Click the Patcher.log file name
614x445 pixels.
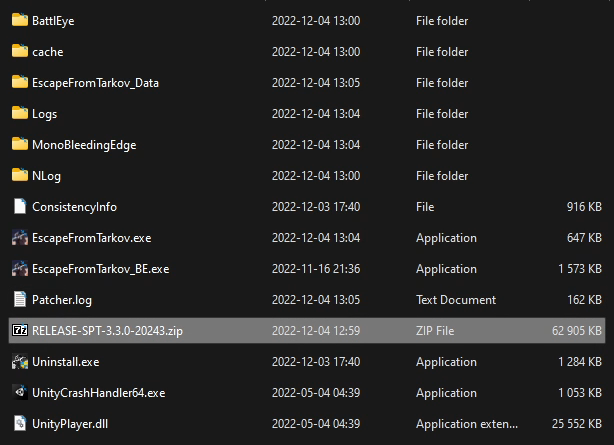[62, 300]
